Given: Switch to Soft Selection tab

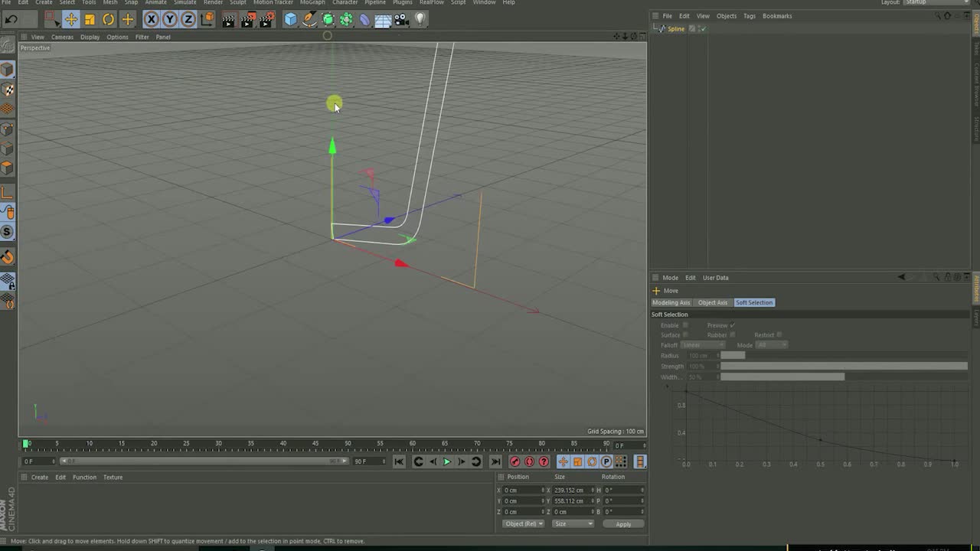Looking at the screenshot, I should point(754,302).
